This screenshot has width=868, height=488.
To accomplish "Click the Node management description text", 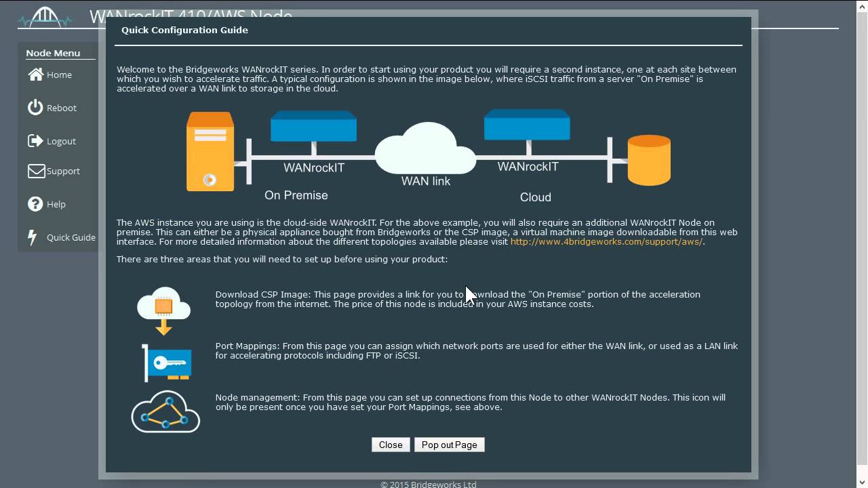I will click(x=471, y=402).
